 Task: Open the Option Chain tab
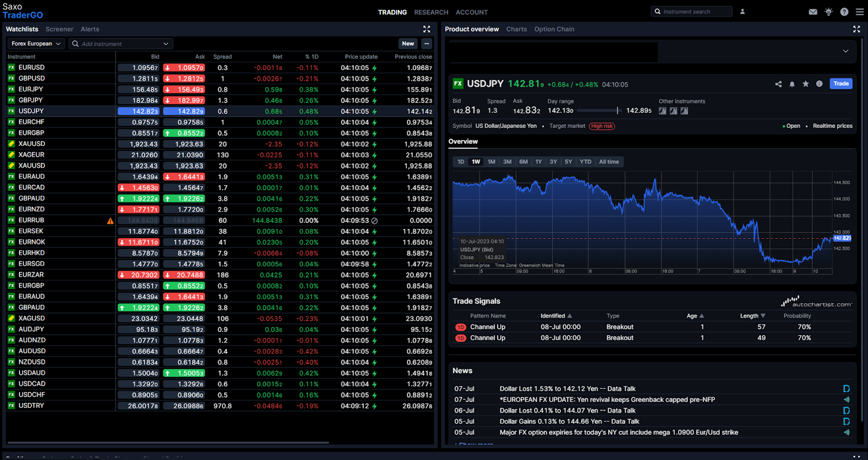[x=554, y=29]
